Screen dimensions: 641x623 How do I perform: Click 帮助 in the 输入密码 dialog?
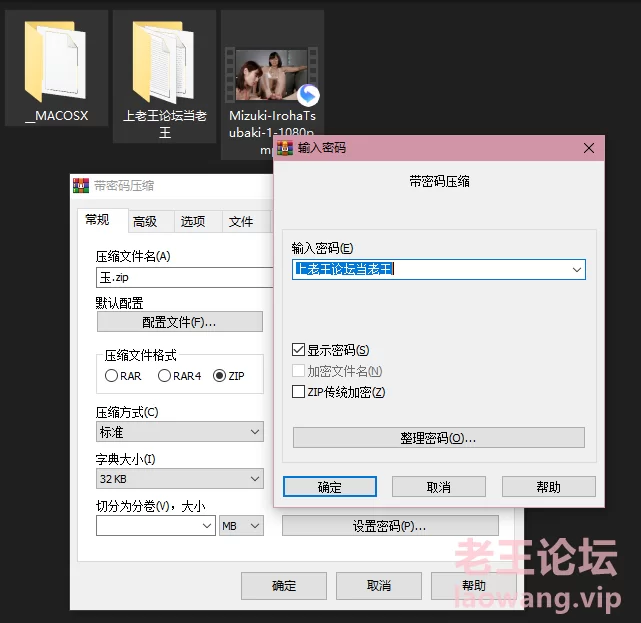coord(549,487)
